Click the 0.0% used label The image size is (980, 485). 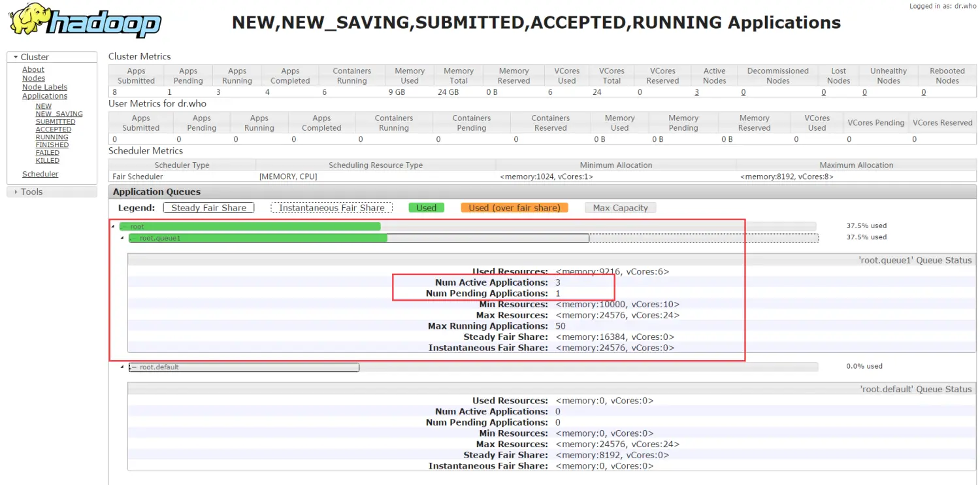[x=864, y=366]
